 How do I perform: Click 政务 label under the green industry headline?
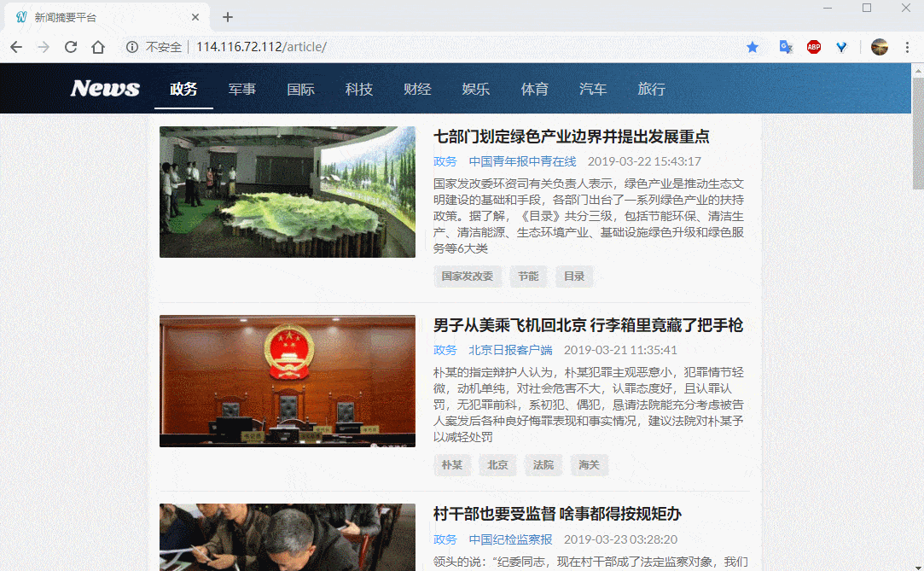(x=445, y=161)
